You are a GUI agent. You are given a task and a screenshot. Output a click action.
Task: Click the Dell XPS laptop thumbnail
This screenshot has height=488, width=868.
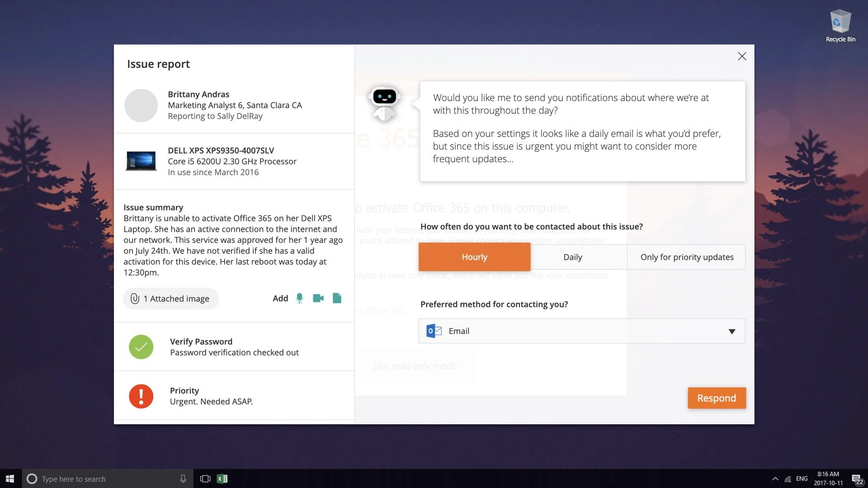pos(141,161)
